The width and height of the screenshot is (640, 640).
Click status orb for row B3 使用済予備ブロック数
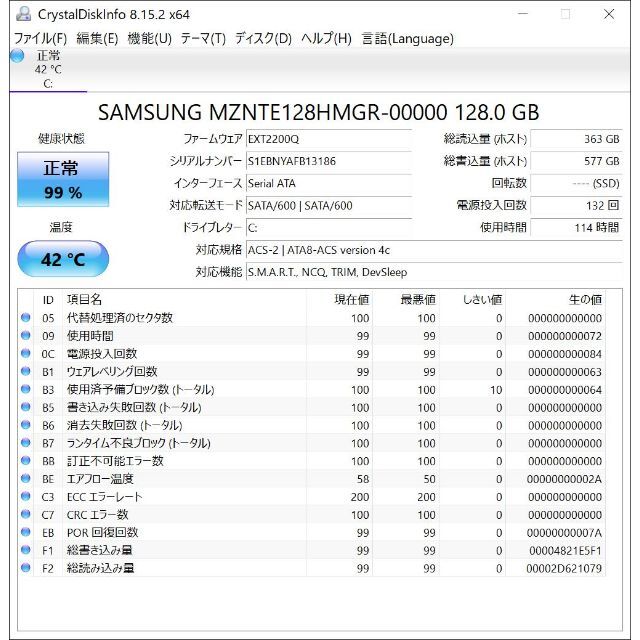pos(26,389)
